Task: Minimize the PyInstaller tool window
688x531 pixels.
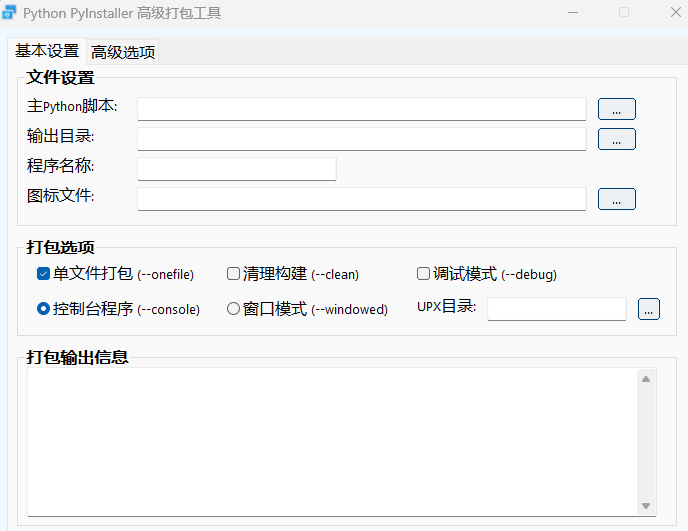Action: pyautogui.click(x=573, y=13)
